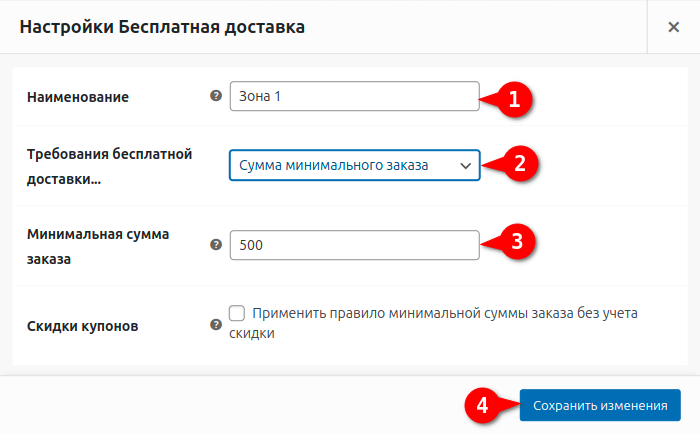The image size is (700, 434).
Task: Click help icon next to Наименование
Action: tap(215, 96)
